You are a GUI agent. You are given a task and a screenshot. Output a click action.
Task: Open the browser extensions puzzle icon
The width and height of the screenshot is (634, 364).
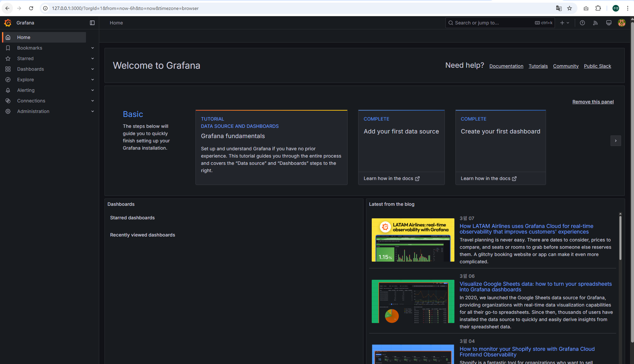(598, 8)
